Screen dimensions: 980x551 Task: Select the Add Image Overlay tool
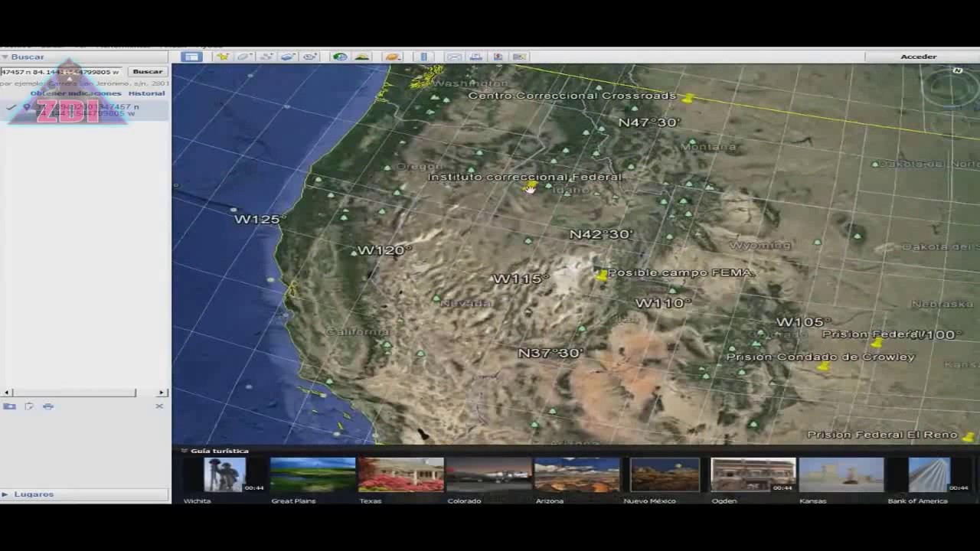288,57
